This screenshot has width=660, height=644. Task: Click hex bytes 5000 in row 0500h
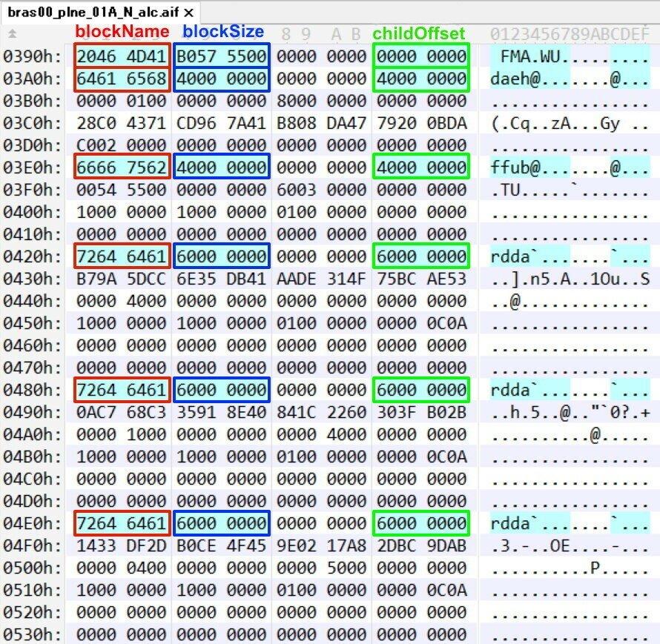tap(346, 568)
